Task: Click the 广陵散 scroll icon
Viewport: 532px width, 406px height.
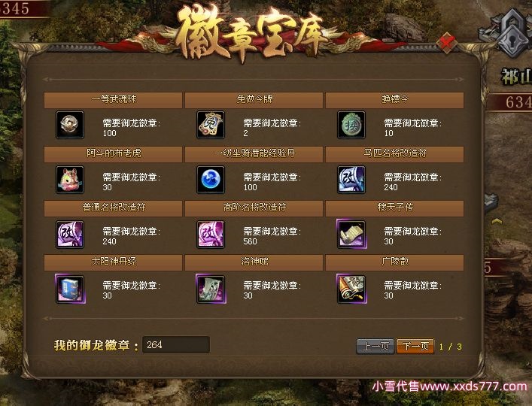Action: [351, 289]
